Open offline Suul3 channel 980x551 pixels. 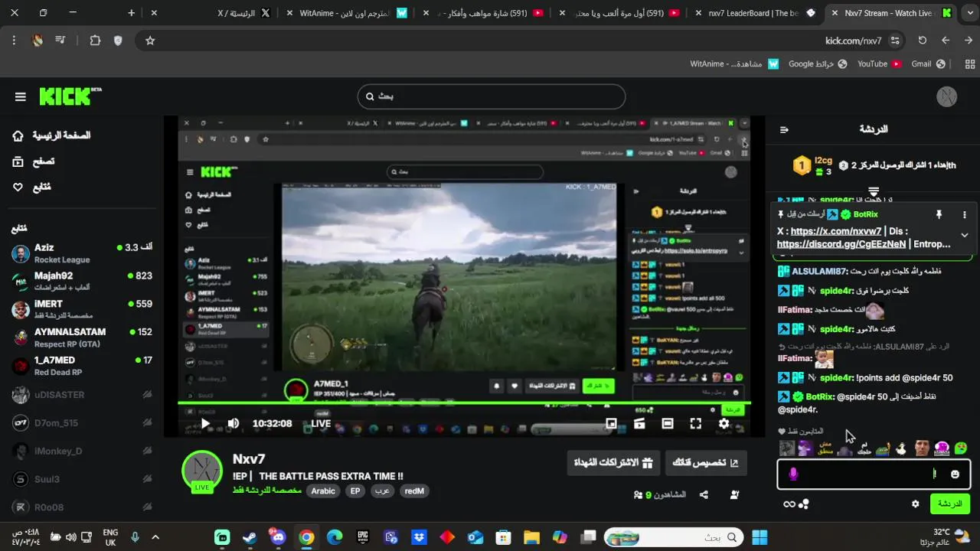tap(82, 480)
